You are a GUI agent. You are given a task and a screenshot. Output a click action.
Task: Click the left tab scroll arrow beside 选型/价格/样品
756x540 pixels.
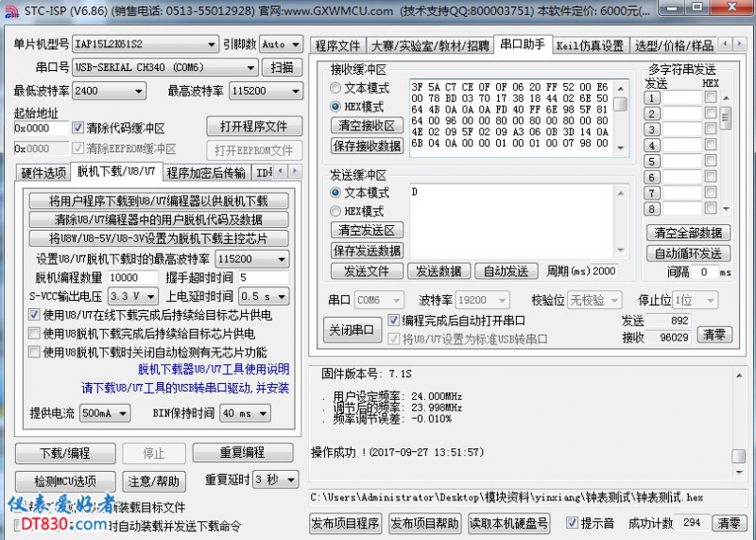click(726, 44)
